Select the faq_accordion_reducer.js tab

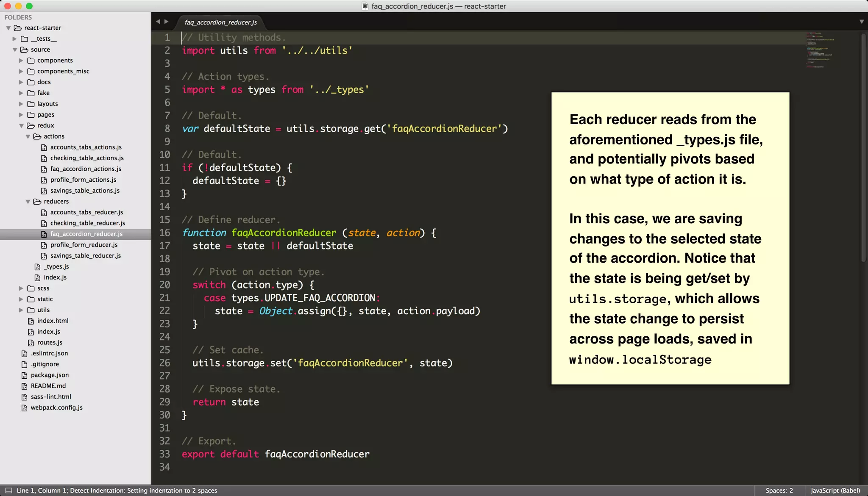point(220,22)
